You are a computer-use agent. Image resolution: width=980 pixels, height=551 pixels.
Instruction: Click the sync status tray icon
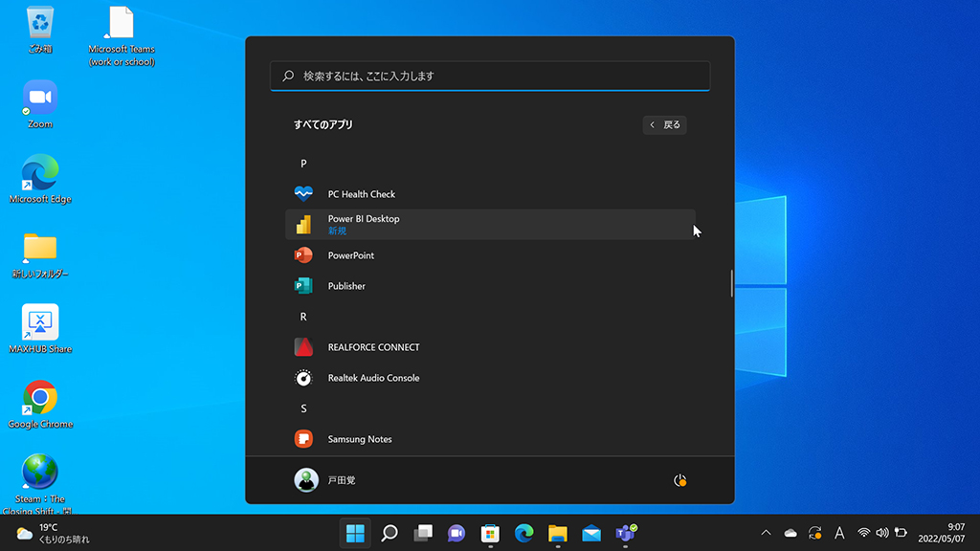(815, 533)
